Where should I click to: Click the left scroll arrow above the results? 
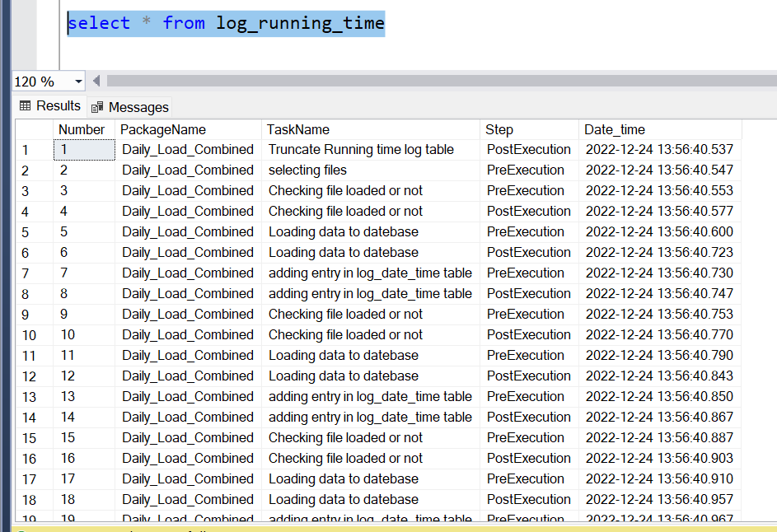[96, 81]
